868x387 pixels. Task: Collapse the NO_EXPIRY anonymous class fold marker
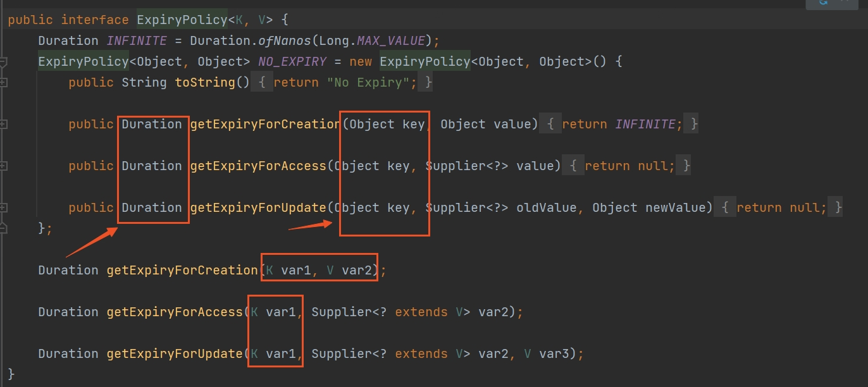click(3, 62)
